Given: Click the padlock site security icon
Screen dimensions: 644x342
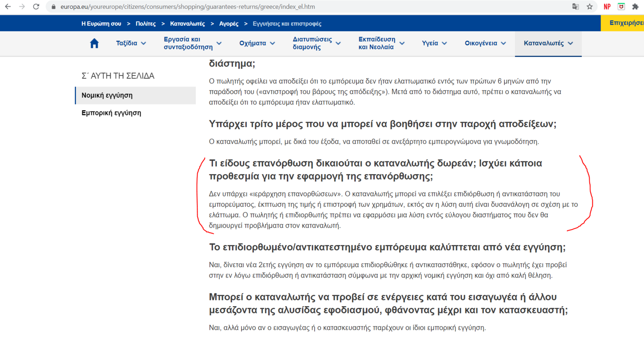Looking at the screenshot, I should click(x=54, y=7).
